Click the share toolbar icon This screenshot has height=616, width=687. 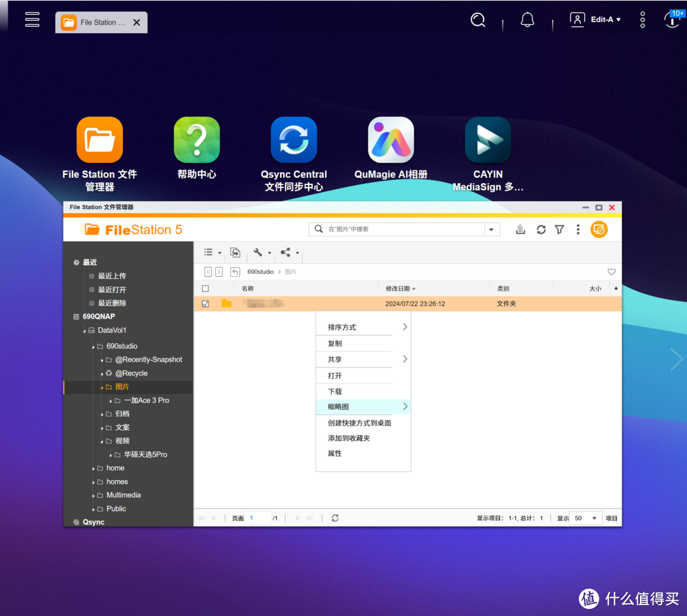pyautogui.click(x=286, y=252)
